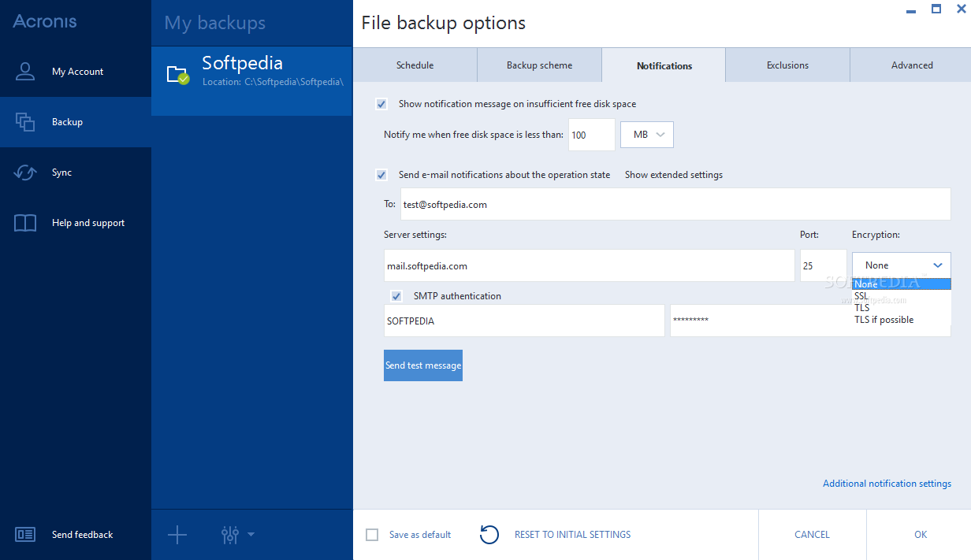Image resolution: width=971 pixels, height=560 pixels.
Task: Click the Softpedia backup folder icon
Action: point(177,74)
